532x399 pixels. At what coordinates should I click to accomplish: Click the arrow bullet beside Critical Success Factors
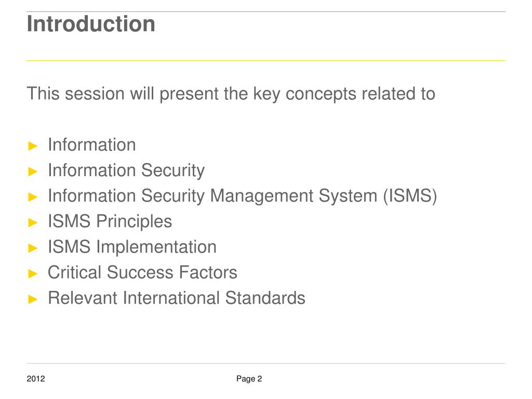click(33, 273)
